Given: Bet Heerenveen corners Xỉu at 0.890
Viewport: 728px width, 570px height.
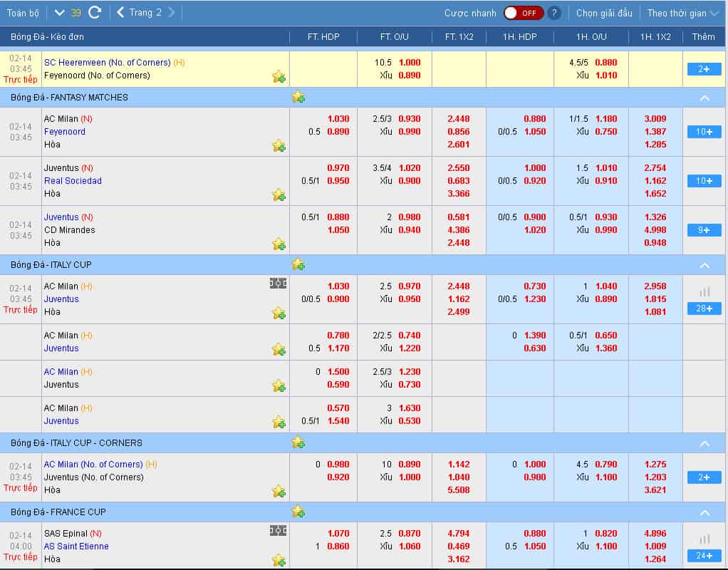Looking at the screenshot, I should click(410, 76).
